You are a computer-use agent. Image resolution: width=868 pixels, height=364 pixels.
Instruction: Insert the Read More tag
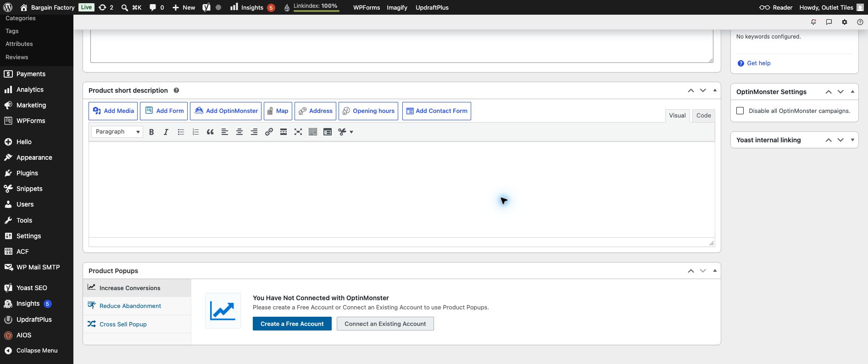click(x=284, y=132)
